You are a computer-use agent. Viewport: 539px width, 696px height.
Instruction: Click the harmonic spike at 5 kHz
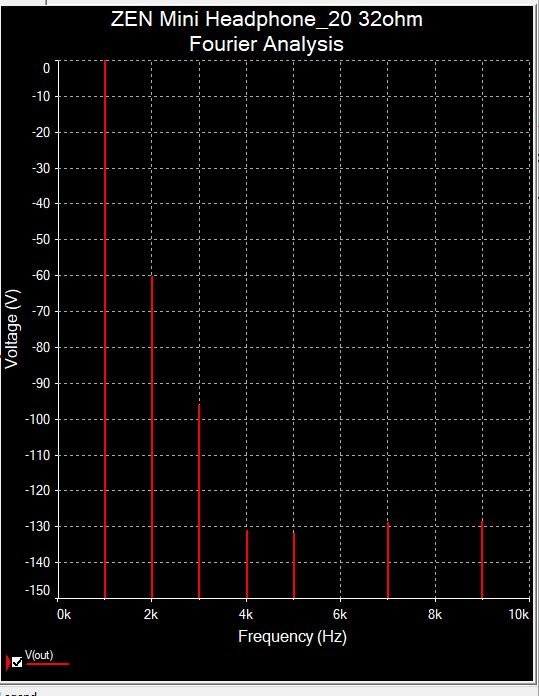pyautogui.click(x=293, y=565)
